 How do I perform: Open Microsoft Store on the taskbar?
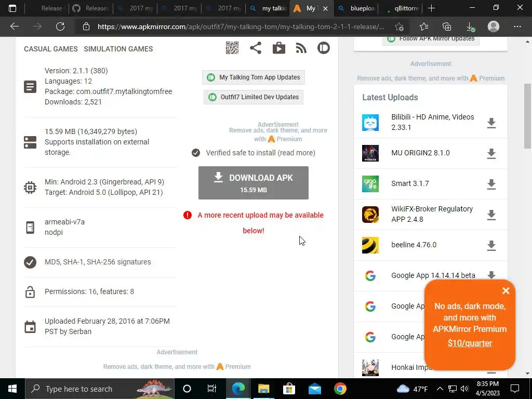pyautogui.click(x=289, y=389)
